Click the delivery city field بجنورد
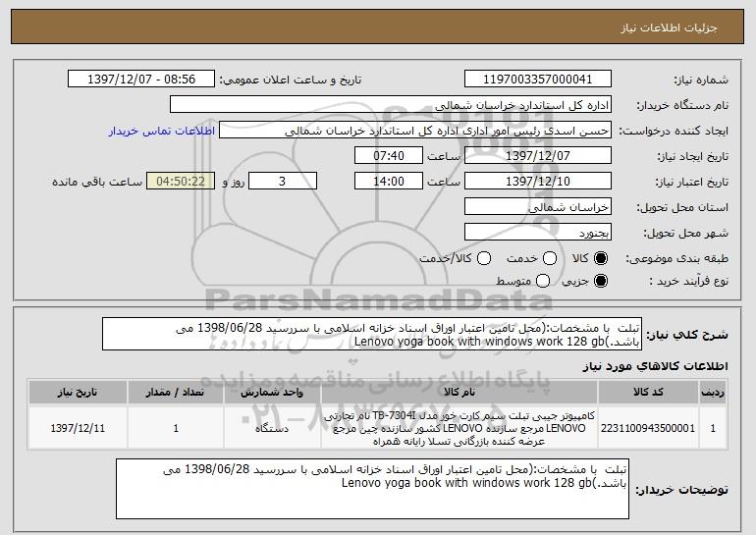This screenshot has width=756, height=535. pos(538,233)
